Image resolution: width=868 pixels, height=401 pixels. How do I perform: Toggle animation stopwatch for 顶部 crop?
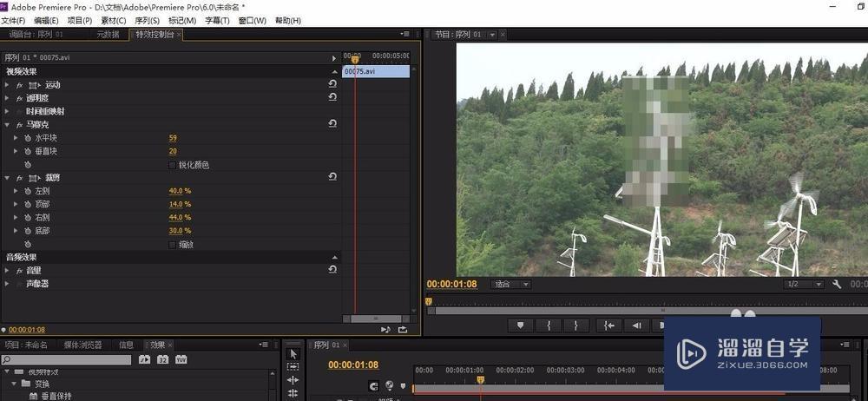point(28,204)
